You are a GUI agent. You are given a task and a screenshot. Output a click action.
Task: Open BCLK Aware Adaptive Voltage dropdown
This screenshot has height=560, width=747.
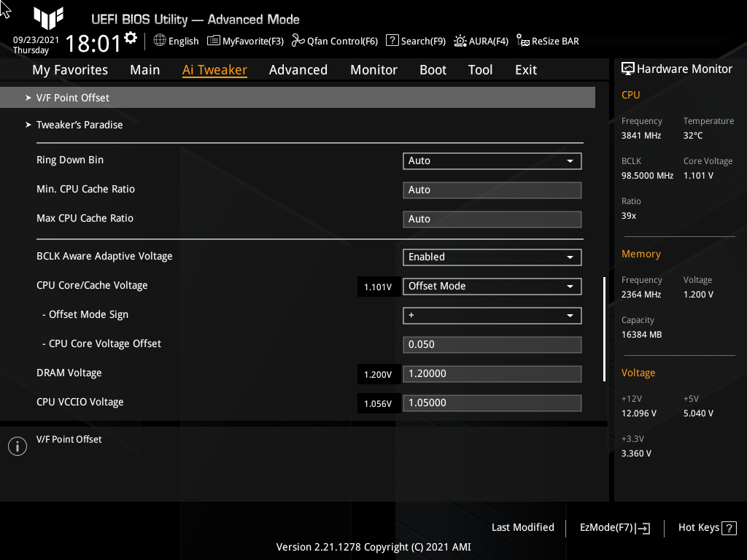[x=492, y=257]
